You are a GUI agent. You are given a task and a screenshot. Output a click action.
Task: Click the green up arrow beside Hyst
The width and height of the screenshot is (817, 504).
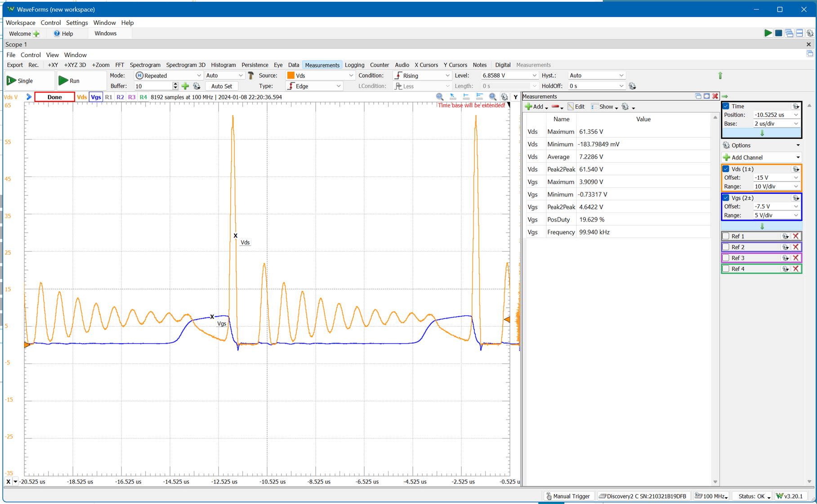720,75
